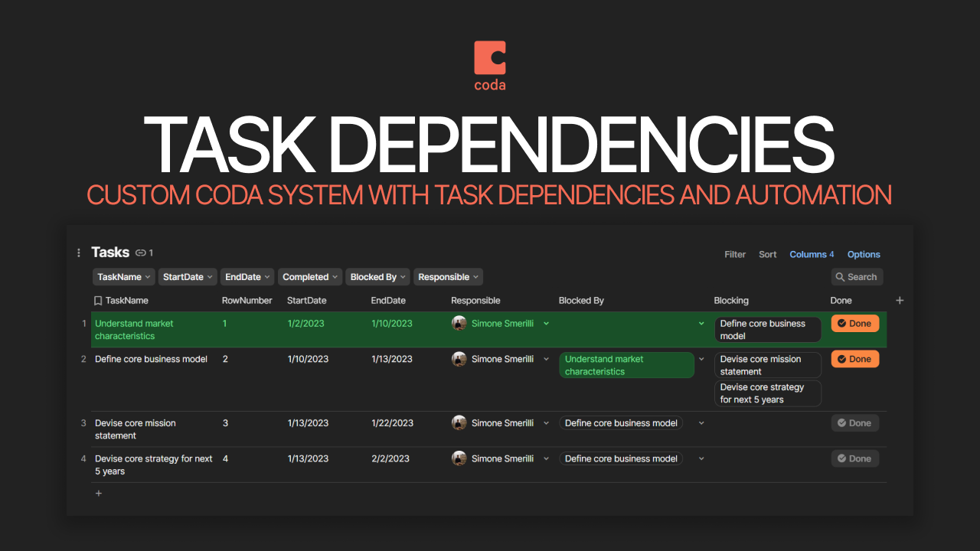Click the TaskName column header

click(127, 301)
